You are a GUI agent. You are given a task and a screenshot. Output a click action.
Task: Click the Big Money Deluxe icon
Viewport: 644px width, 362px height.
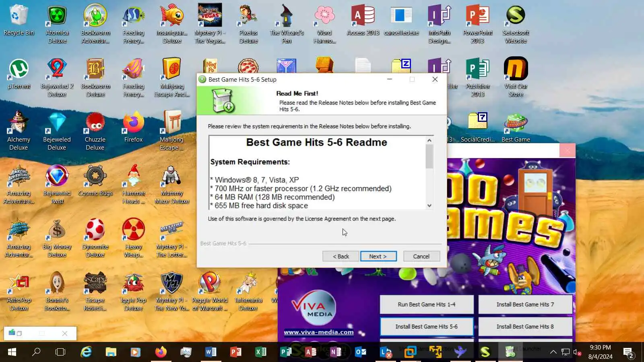coord(57,238)
